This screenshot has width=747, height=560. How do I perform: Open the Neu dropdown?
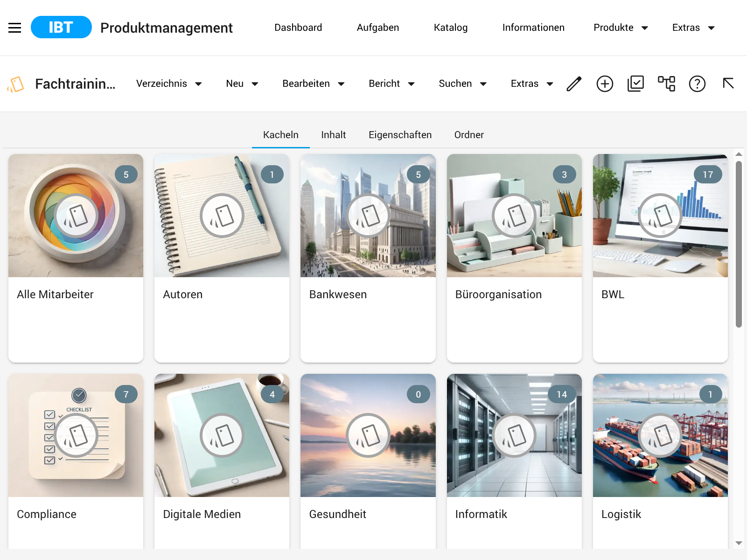click(x=242, y=84)
